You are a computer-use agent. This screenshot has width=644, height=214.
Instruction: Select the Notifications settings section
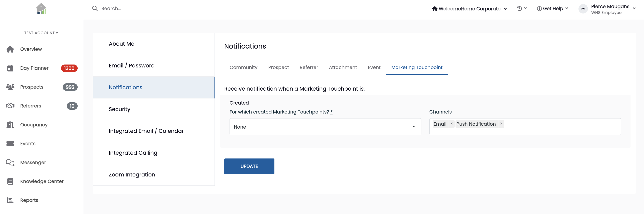click(x=153, y=87)
